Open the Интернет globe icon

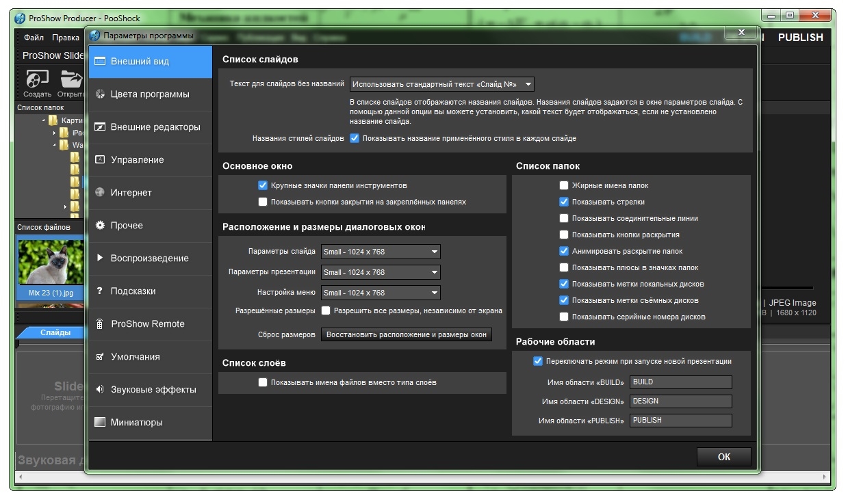(100, 193)
